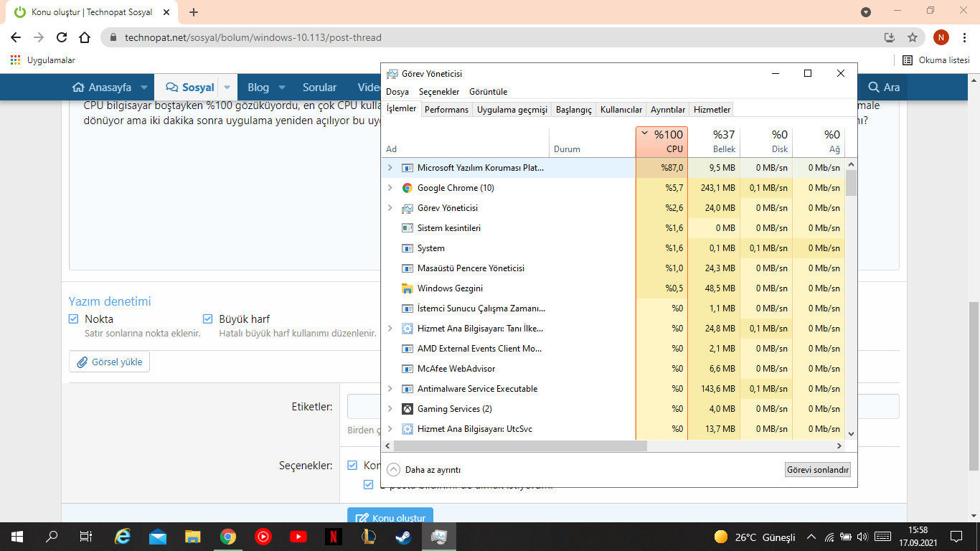This screenshot has width=980, height=551.
Task: Open the Dosya menu in Görev Yöneticisi
Action: coord(397,92)
